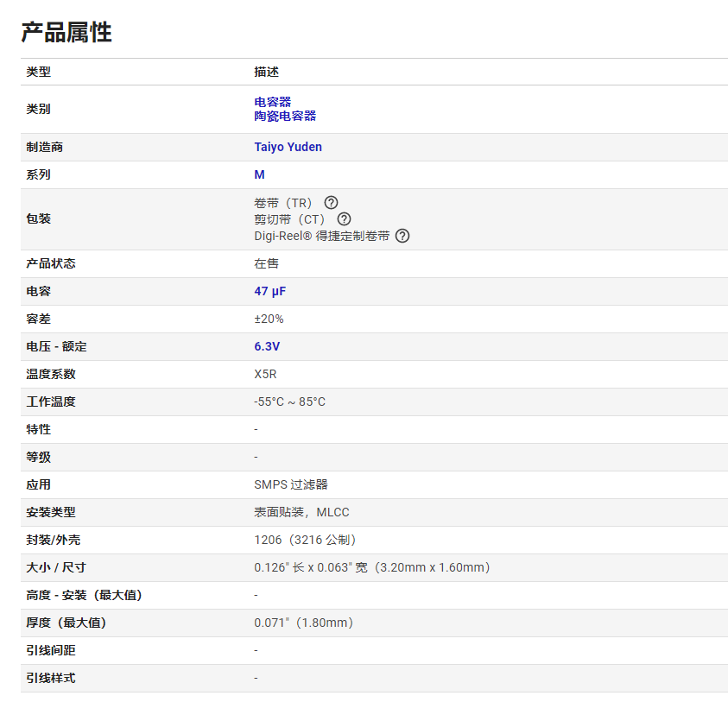The image size is (728, 702).
Task: Click the 表面贴装，MLCC mounting type value
Action: click(x=301, y=512)
